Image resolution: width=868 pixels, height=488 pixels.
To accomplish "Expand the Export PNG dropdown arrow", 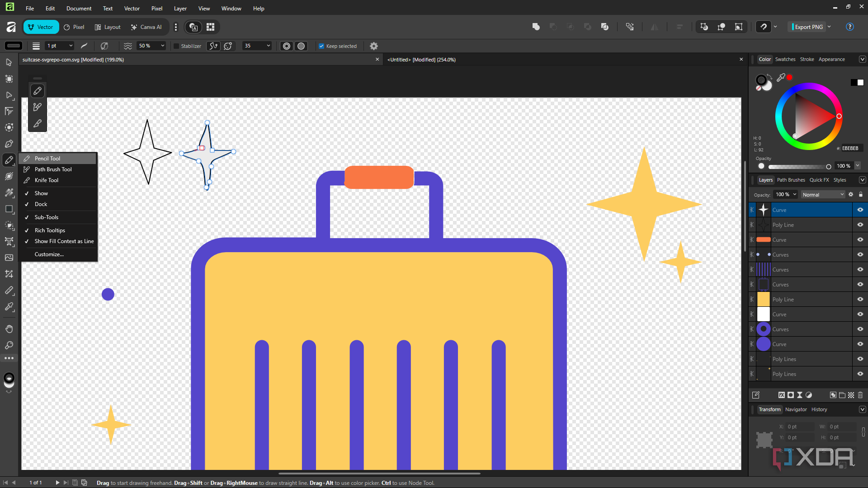I will [x=829, y=27].
